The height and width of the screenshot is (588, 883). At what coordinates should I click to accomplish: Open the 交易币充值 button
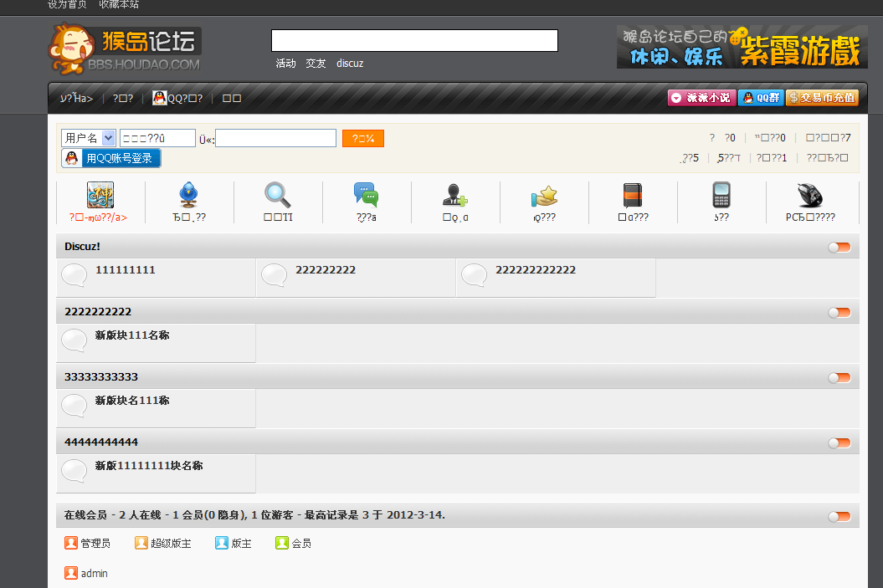pos(822,98)
